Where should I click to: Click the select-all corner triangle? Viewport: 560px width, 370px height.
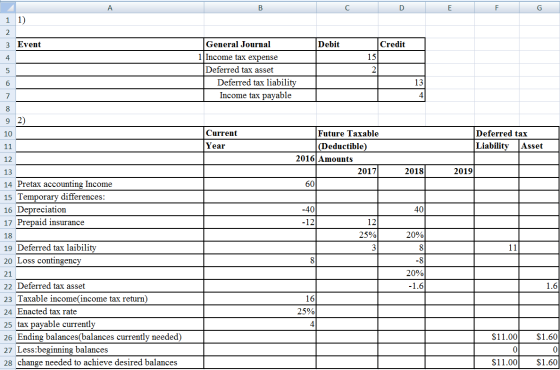pos(8,7)
